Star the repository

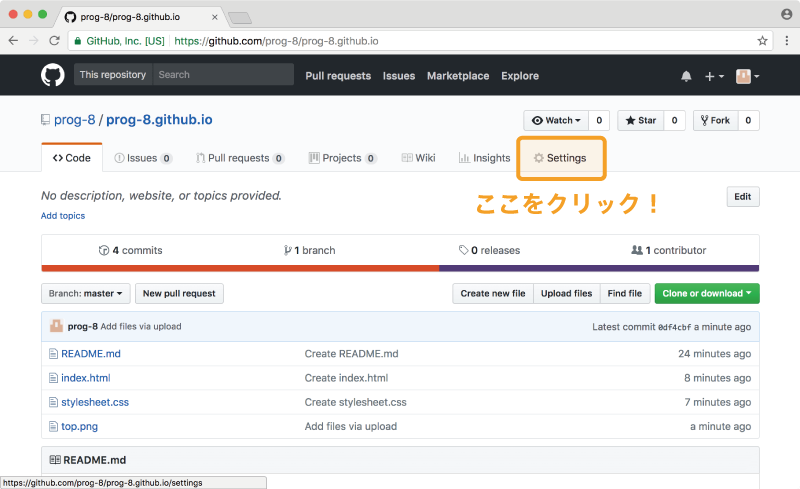(x=641, y=120)
